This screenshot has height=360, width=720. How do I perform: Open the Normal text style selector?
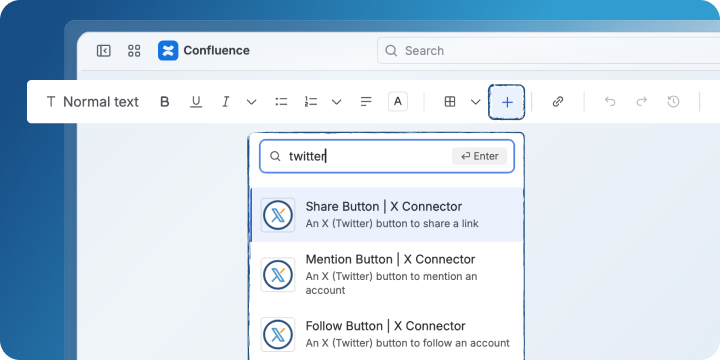(x=93, y=102)
